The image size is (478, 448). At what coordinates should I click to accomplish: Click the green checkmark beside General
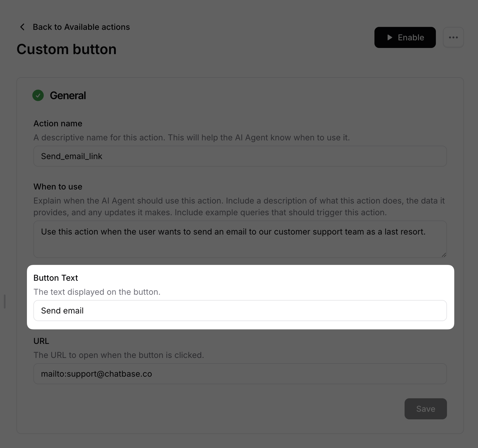click(x=38, y=95)
